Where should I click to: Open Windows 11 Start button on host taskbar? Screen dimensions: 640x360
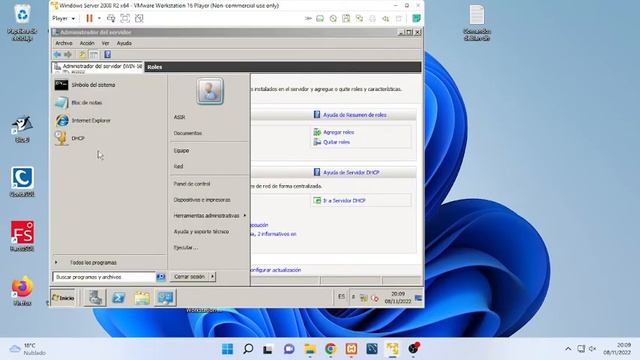227,349
